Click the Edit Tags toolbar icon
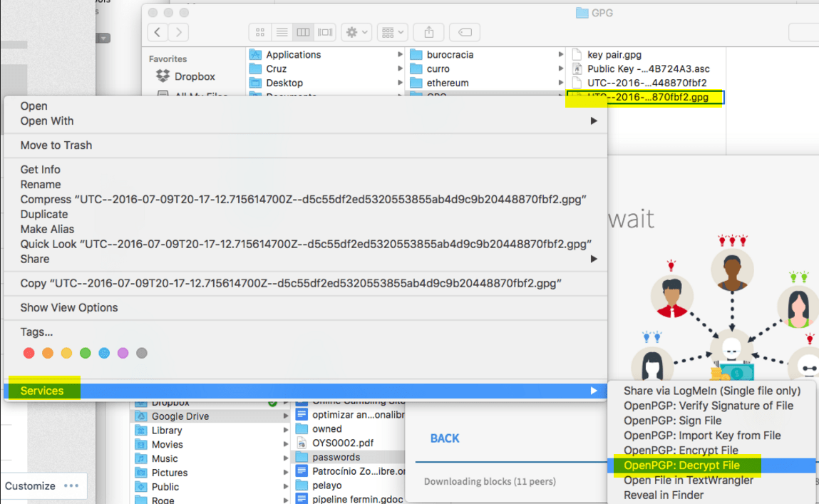The width and height of the screenshot is (819, 504). (463, 32)
